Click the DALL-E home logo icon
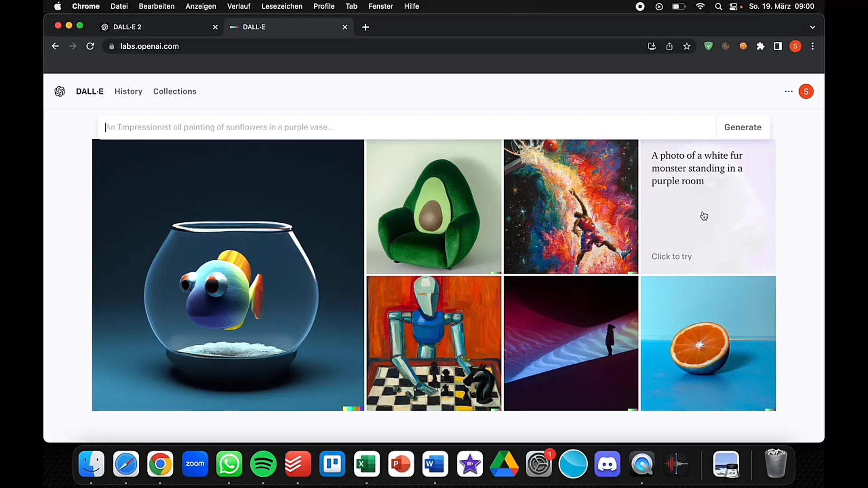The width and height of the screenshot is (868, 488). pos(60,91)
